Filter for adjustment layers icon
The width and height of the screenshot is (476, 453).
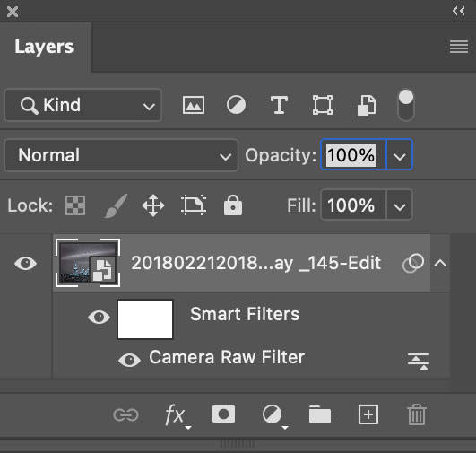236,105
